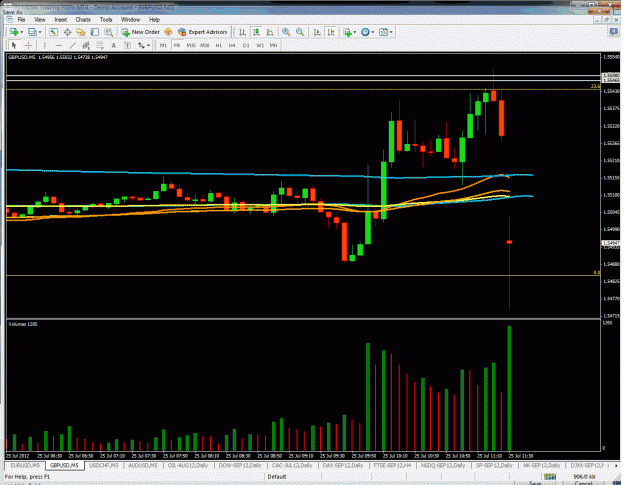This screenshot has height=485, width=625.
Task: Select the Cursor arrow tool
Action: 14,45
